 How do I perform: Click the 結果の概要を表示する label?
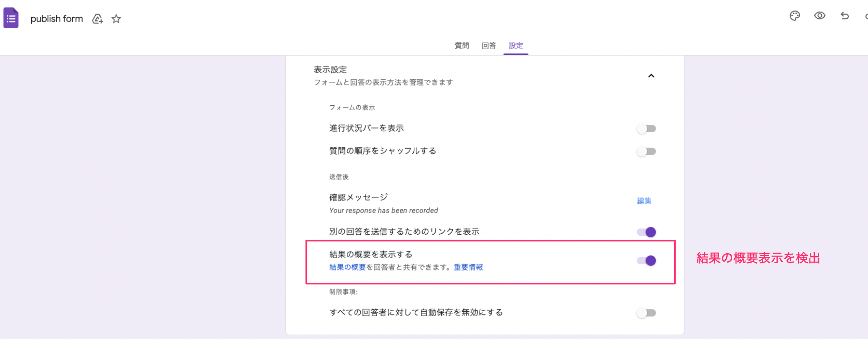(371, 255)
